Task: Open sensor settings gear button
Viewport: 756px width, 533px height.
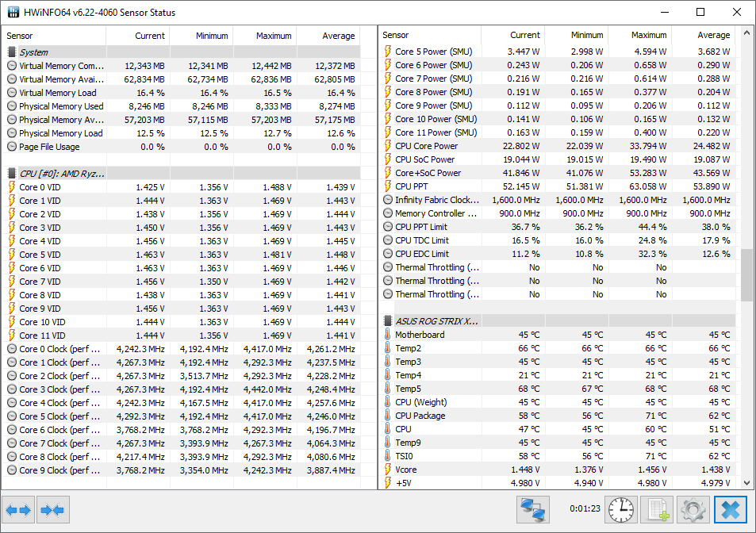Action: [693, 510]
